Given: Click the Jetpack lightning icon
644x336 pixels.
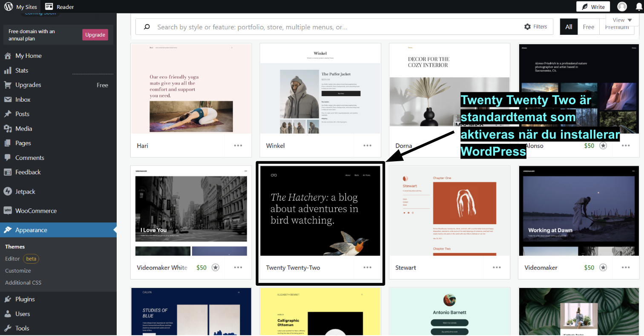Looking at the screenshot, I should 8,191.
